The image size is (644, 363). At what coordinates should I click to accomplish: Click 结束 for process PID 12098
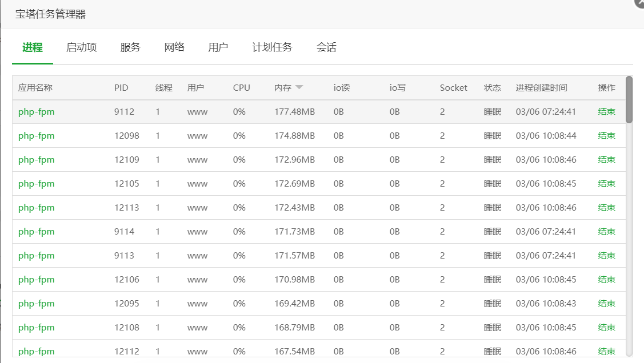point(606,136)
